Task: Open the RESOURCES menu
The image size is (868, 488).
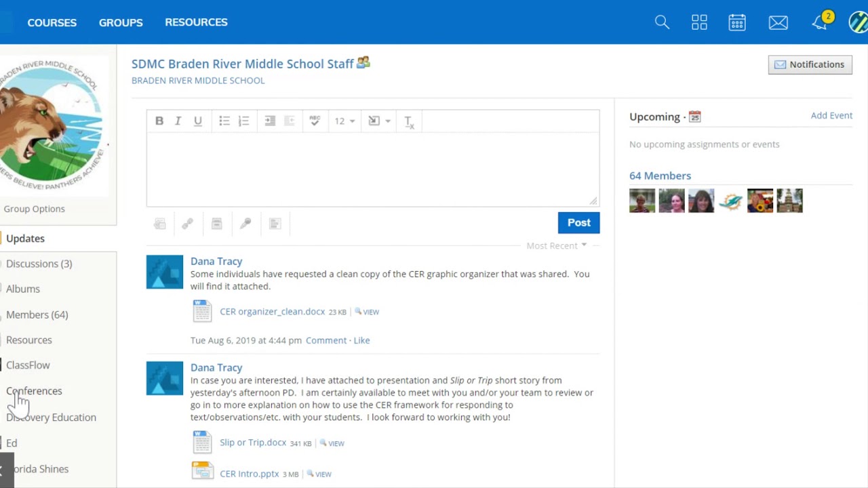Action: [196, 22]
